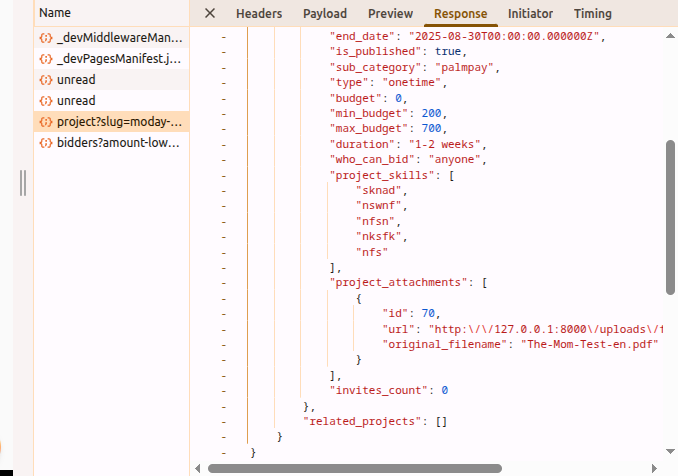Click the bidders?amount-low request icon
Image resolution: width=678 pixels, height=476 pixels.
45,143
